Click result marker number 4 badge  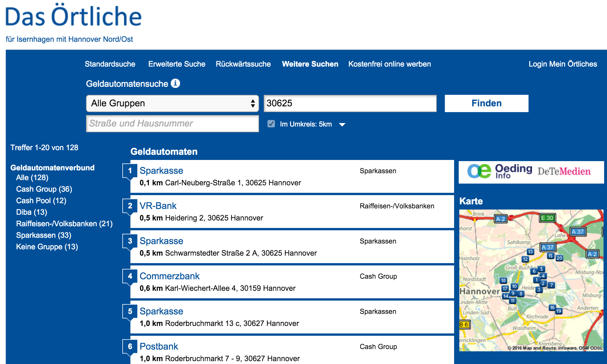pyautogui.click(x=130, y=276)
